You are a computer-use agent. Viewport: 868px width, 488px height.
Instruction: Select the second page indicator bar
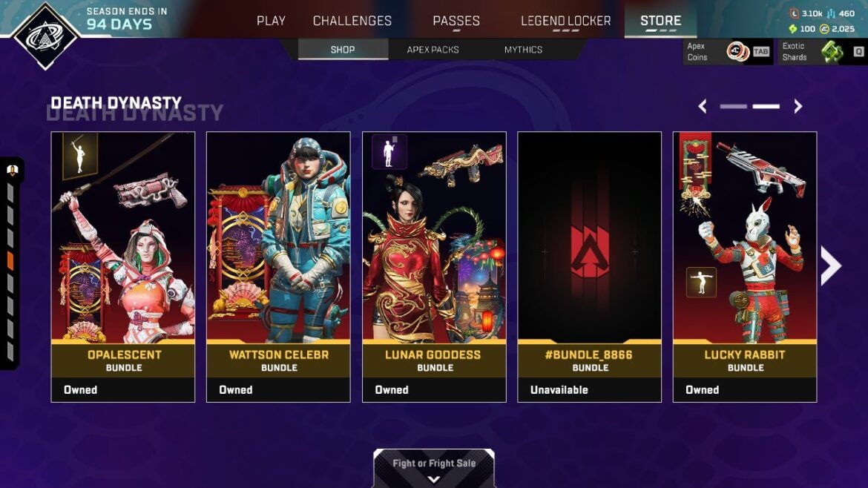(766, 106)
